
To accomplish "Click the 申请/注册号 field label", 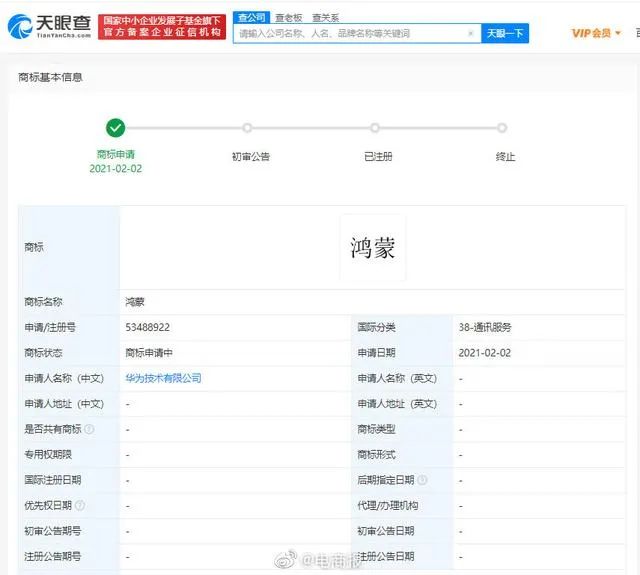I will click(x=50, y=327).
